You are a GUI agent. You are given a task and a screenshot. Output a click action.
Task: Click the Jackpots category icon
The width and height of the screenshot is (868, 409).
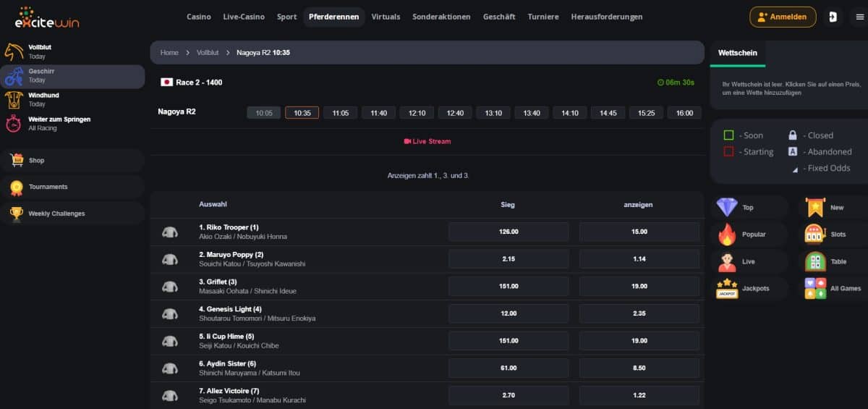point(727,289)
